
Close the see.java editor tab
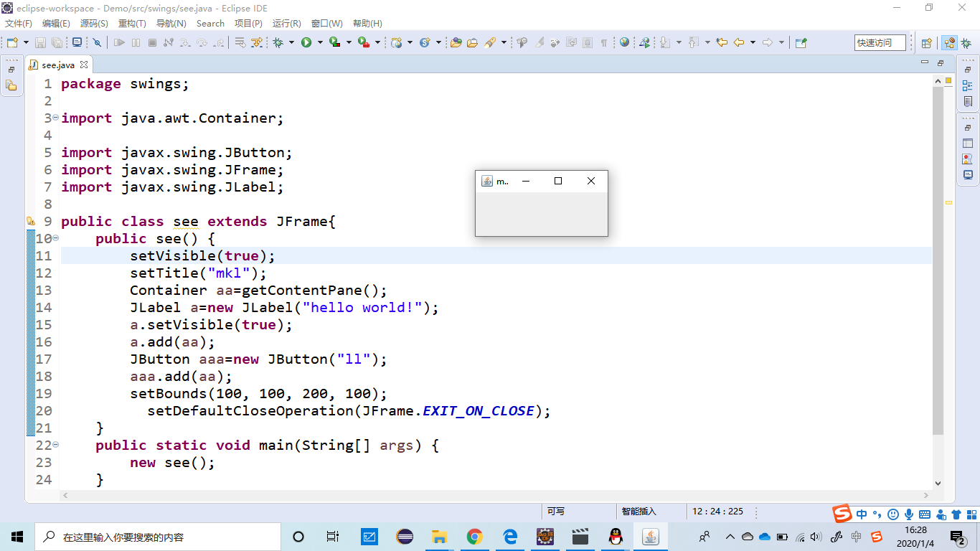click(83, 65)
